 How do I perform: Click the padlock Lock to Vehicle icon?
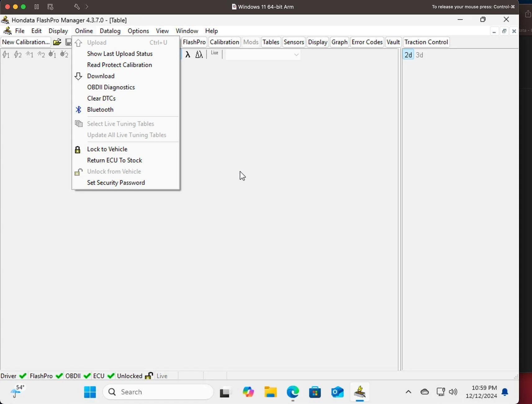(78, 149)
